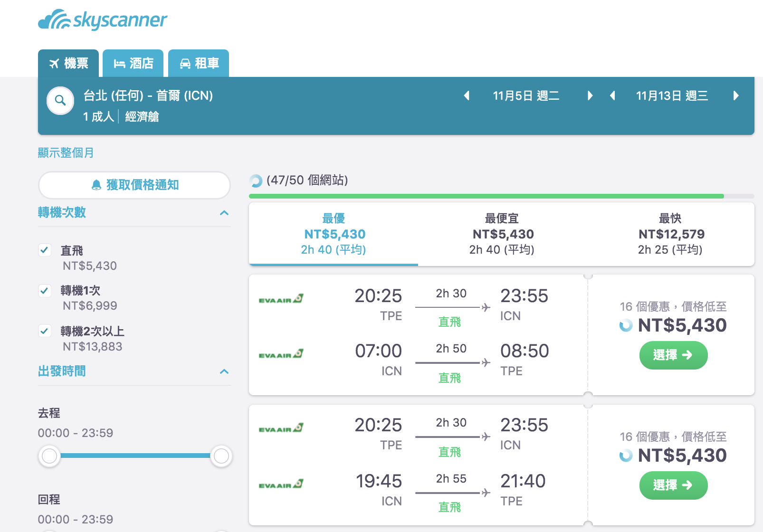The image size is (763, 532).
Task: Click the 經濟艙 cabin class text
Action: pos(142,116)
